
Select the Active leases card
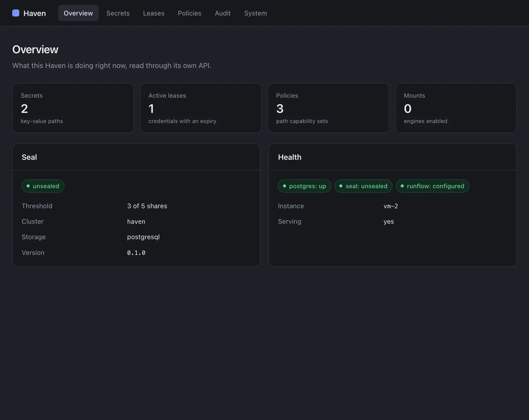point(200,108)
